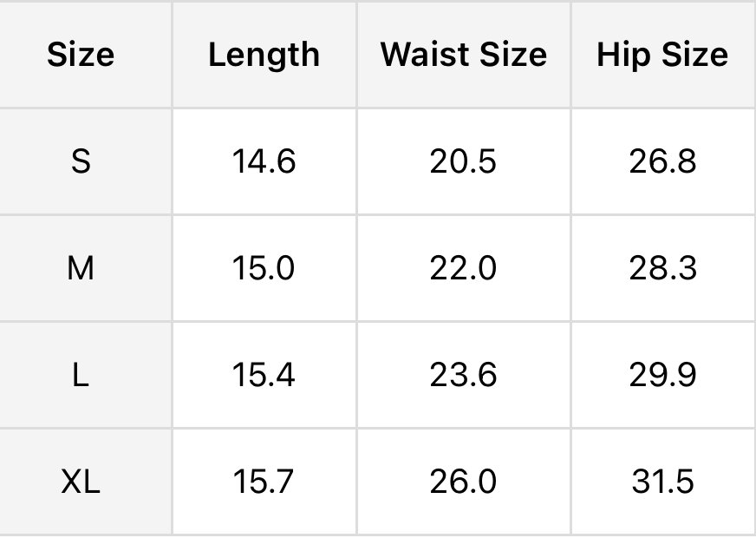Select the 15.7 length value
This screenshot has width=756, height=538.
pyautogui.click(x=264, y=482)
